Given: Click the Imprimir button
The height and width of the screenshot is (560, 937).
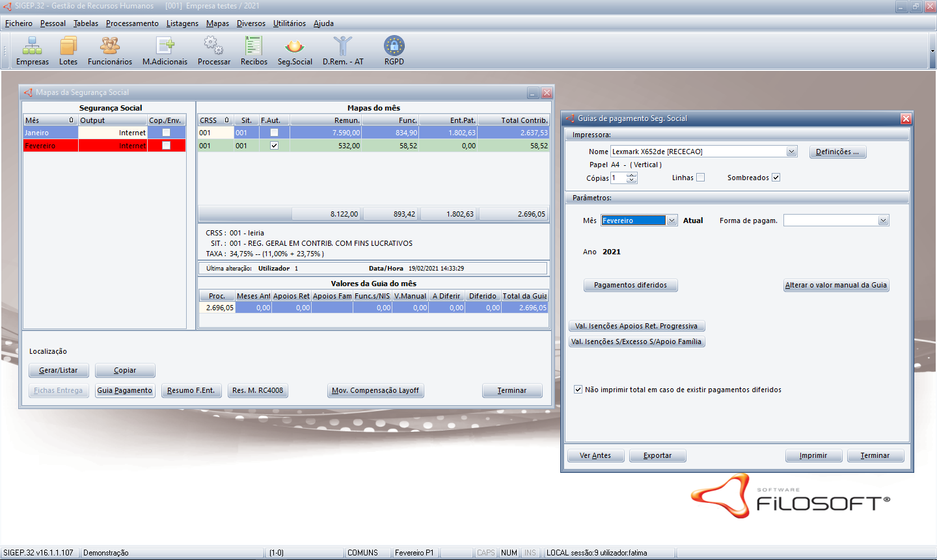Looking at the screenshot, I should (x=813, y=455).
